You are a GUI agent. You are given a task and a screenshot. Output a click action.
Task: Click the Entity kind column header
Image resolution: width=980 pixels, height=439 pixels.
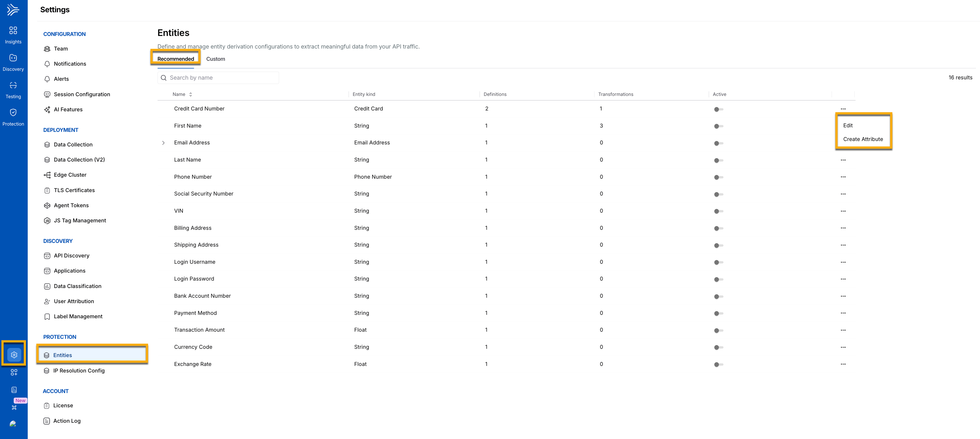point(364,94)
